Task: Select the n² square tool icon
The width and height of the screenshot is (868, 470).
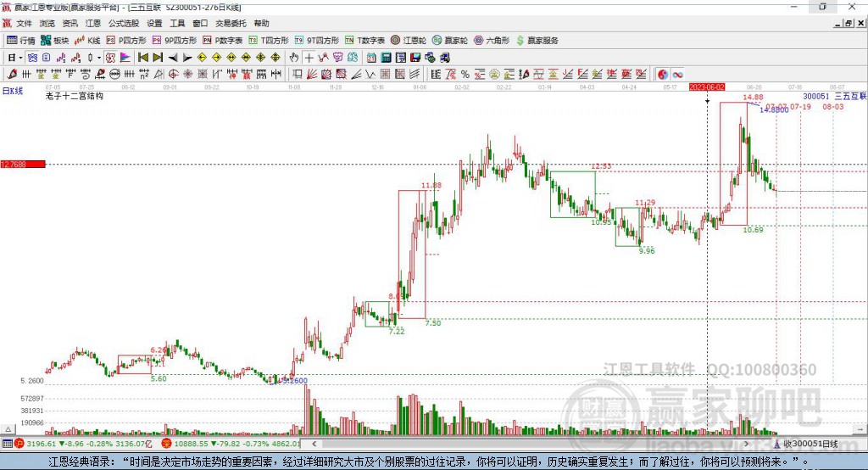Action: [144, 75]
